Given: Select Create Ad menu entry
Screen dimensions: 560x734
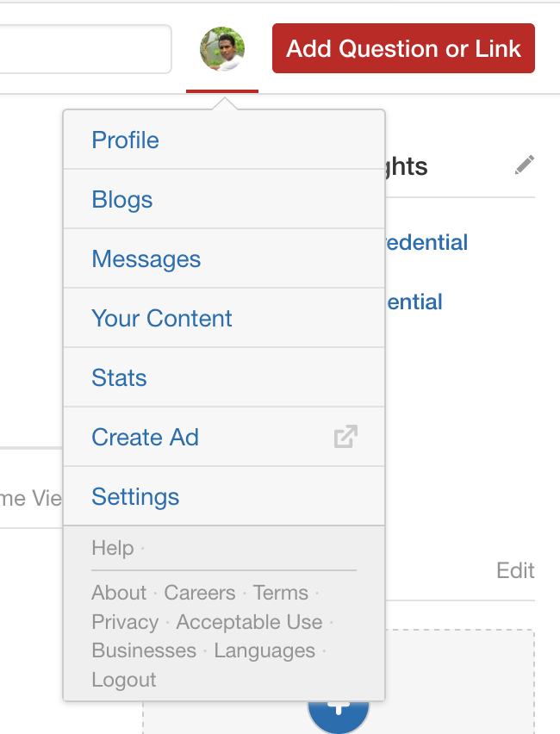Looking at the screenshot, I should [224, 437].
